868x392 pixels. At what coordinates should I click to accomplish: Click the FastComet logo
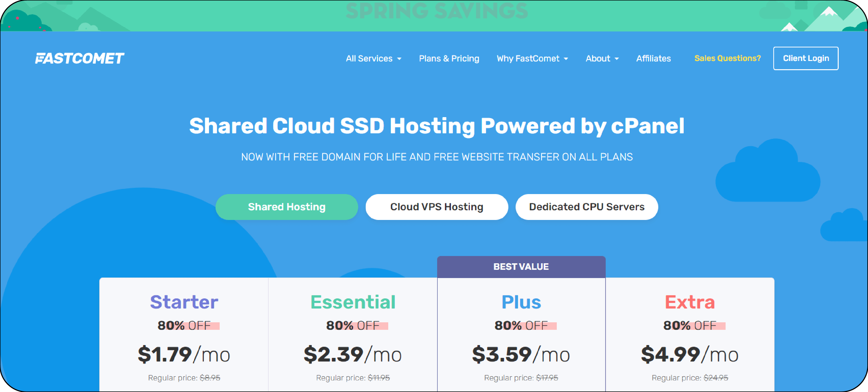coord(80,58)
